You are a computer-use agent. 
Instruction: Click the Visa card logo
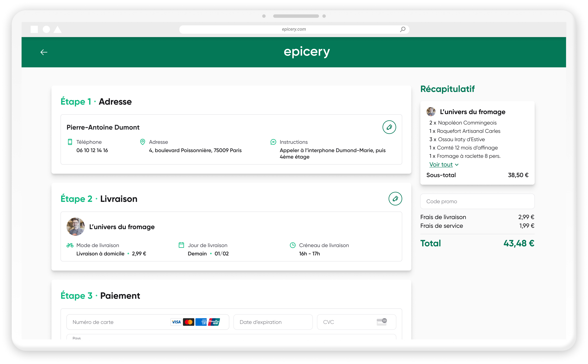pos(176,322)
